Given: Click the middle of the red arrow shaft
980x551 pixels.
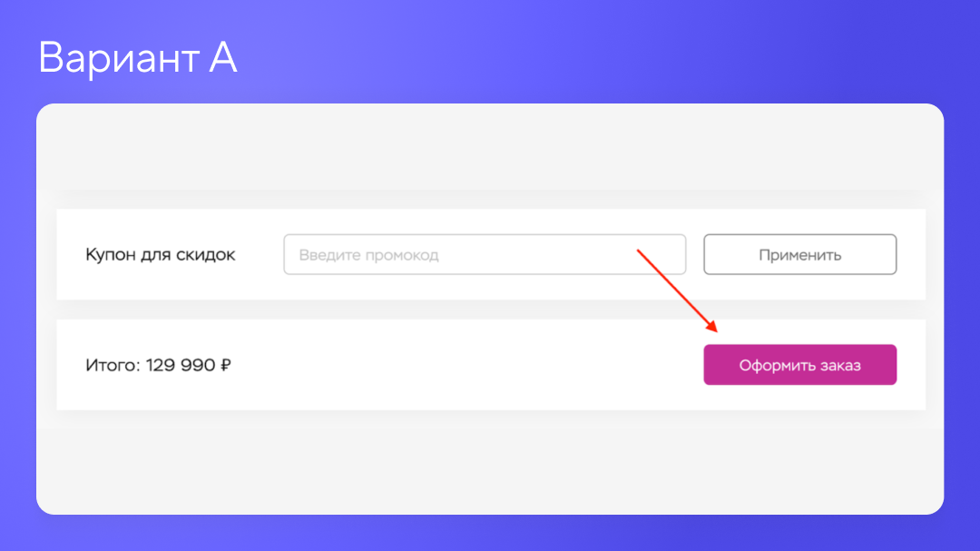Looking at the screenshot, I should coord(676,290).
